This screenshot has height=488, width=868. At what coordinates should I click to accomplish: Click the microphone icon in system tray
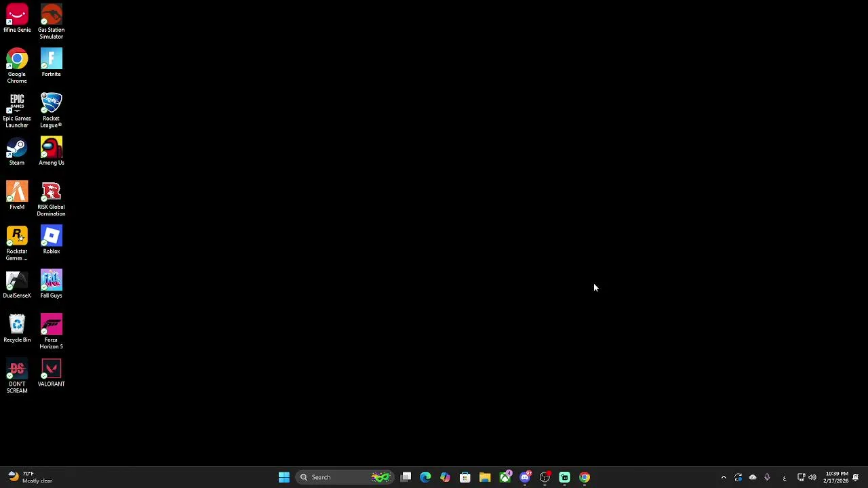(767, 477)
